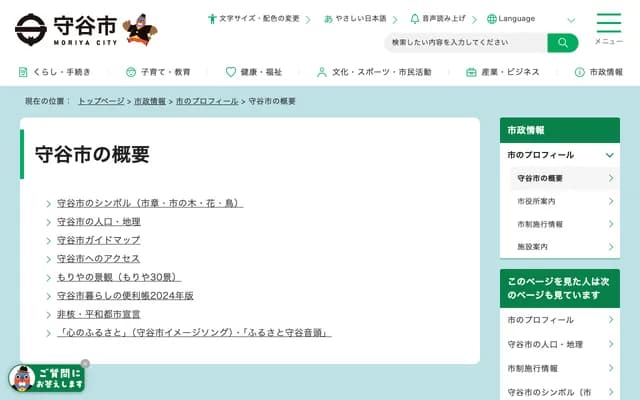Click the heart icon beside 健康・福祉
The image size is (640, 400).
tap(231, 72)
